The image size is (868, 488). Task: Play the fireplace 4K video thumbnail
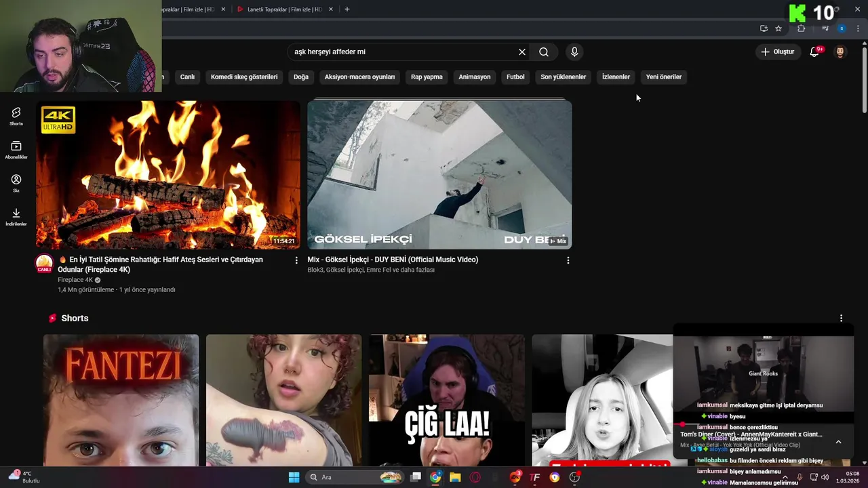pos(168,175)
